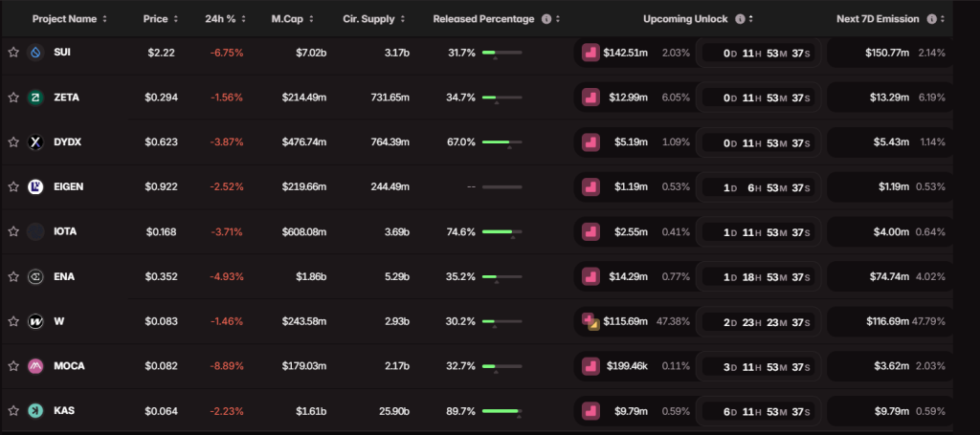
Task: Click W unlock countdown 2D 23H 23M
Action: [x=758, y=321]
